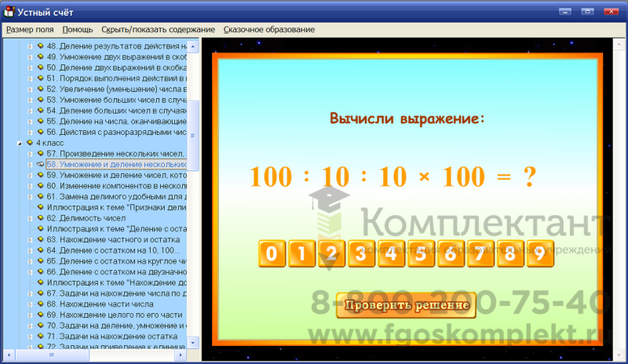Select topic 62. Делимость чисел
628x364 pixels.
pos(86,218)
